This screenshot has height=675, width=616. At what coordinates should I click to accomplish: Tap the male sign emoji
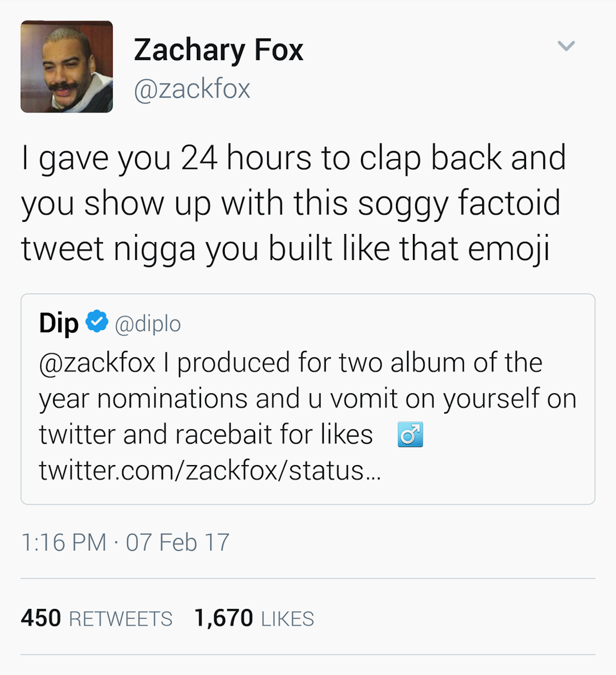410,434
